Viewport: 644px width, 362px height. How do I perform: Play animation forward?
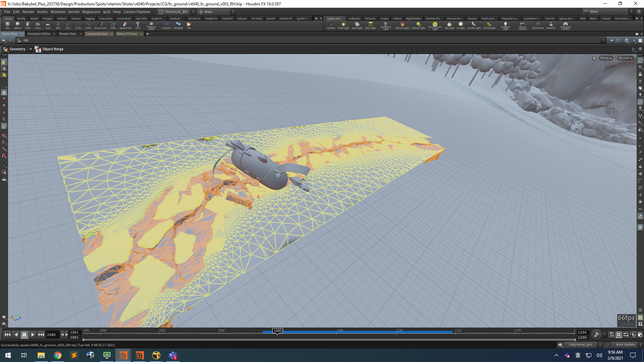tap(33, 335)
